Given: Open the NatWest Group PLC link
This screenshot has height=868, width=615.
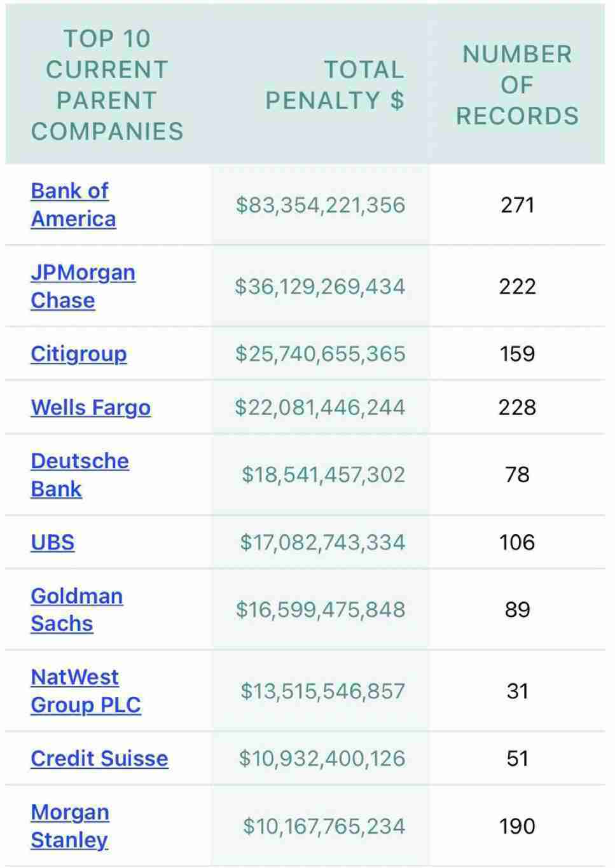Looking at the screenshot, I should [x=85, y=691].
